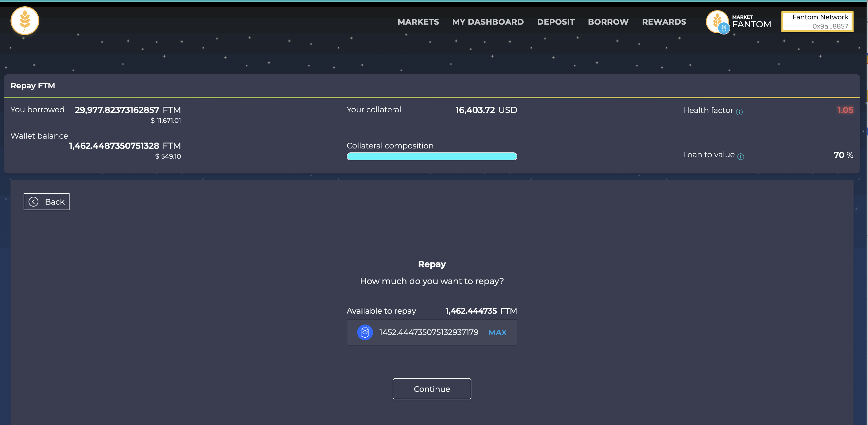The image size is (868, 425).
Task: Open the REWARDS page
Action: pos(664,22)
